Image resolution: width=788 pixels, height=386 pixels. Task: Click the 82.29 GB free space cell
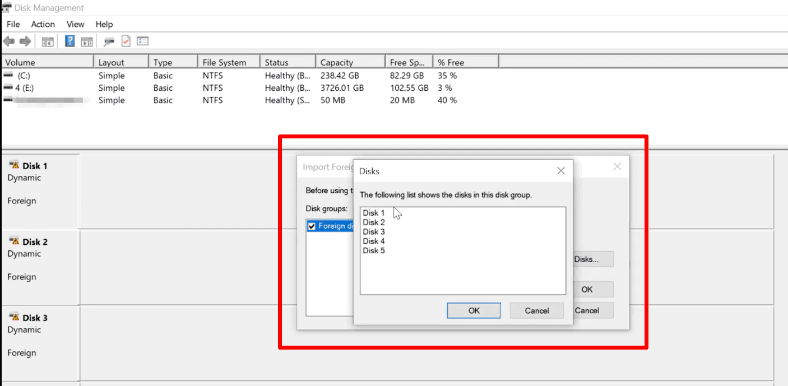click(407, 76)
